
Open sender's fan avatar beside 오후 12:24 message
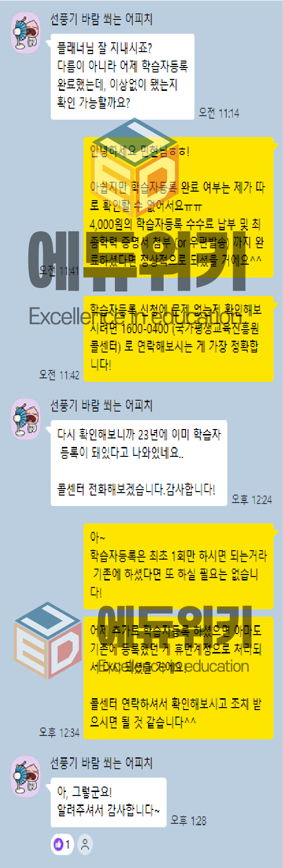click(26, 419)
